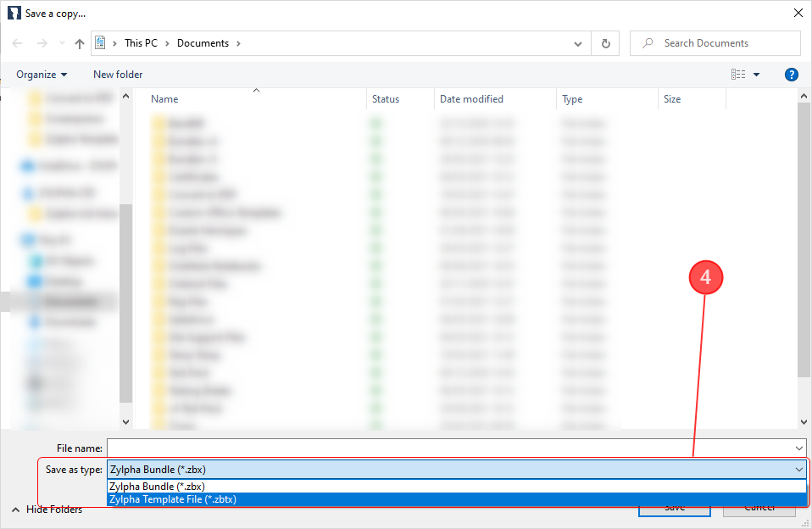The height and width of the screenshot is (529, 812).
Task: Expand the address bar history dropdown
Action: tap(577, 42)
